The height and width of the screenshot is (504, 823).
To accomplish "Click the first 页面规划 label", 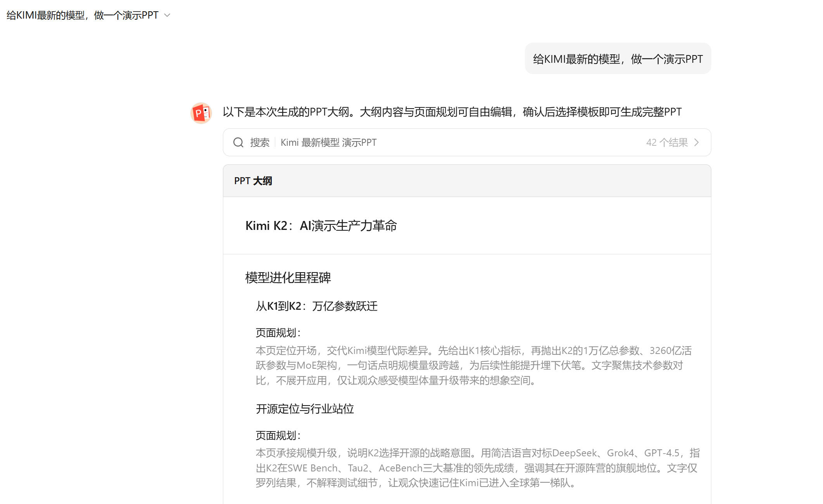I will 278,333.
